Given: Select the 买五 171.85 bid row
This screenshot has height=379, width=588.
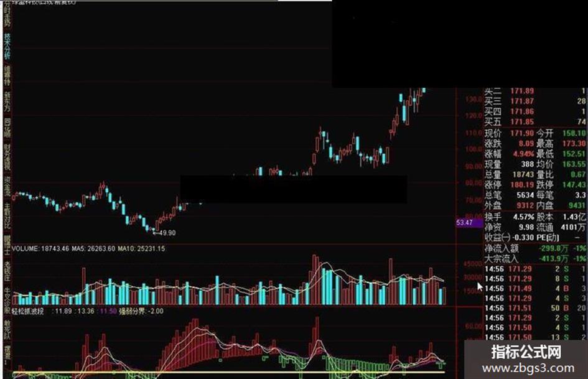Looking at the screenshot, I should pyautogui.click(x=535, y=121).
